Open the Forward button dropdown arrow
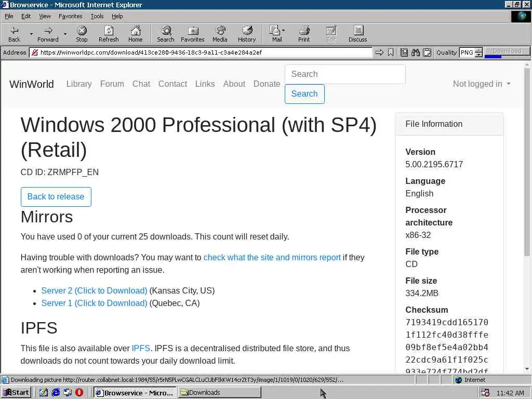Image resolution: width=532 pixels, height=399 pixels. tap(65, 34)
